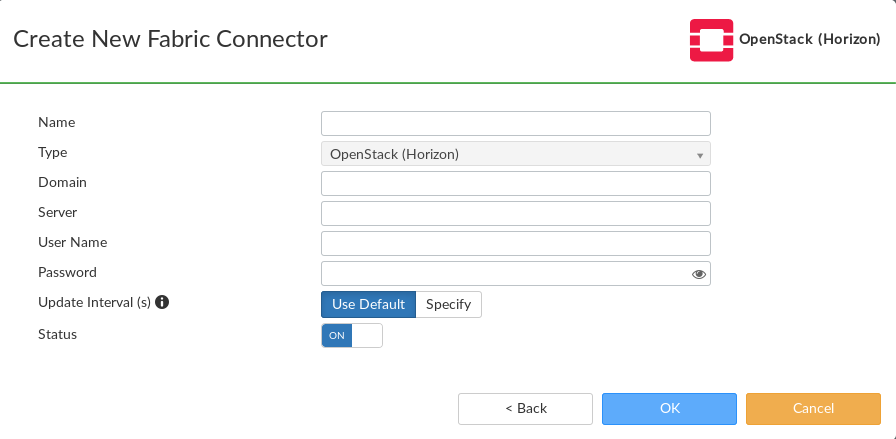The image size is (896, 439).
Task: Focus the Password entry field
Action: (505, 274)
